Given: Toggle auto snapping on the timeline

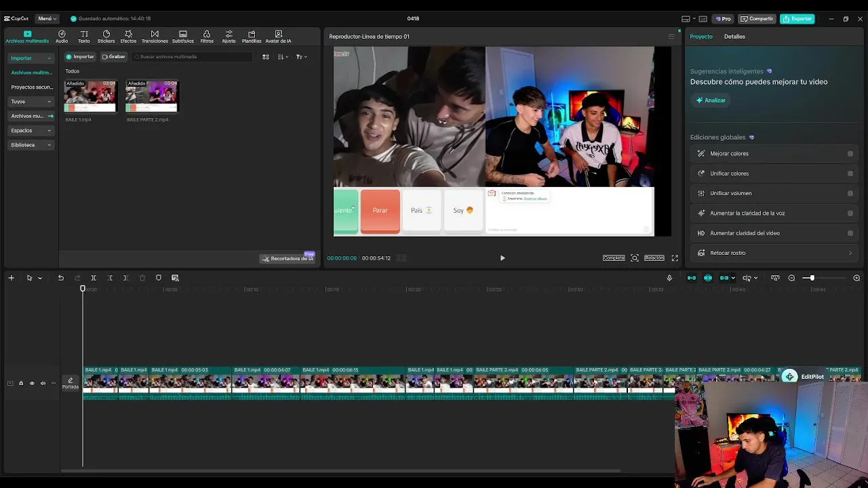Looking at the screenshot, I should coord(708,278).
